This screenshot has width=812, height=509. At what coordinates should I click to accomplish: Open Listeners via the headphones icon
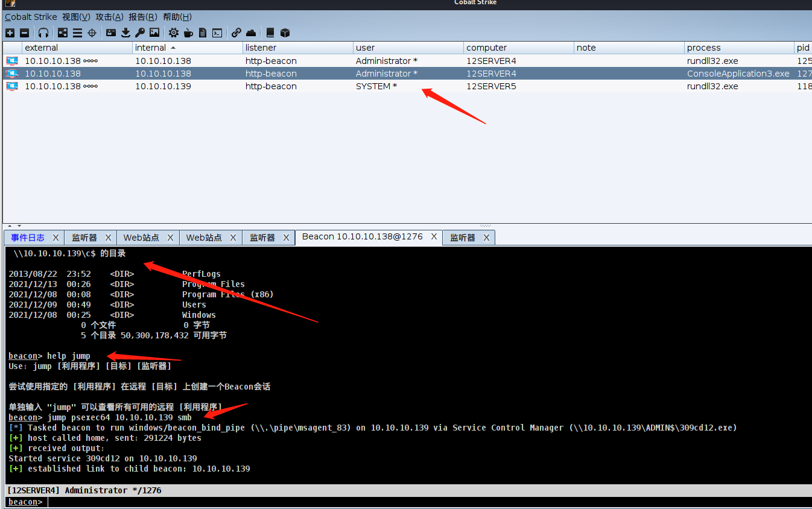pos(43,33)
